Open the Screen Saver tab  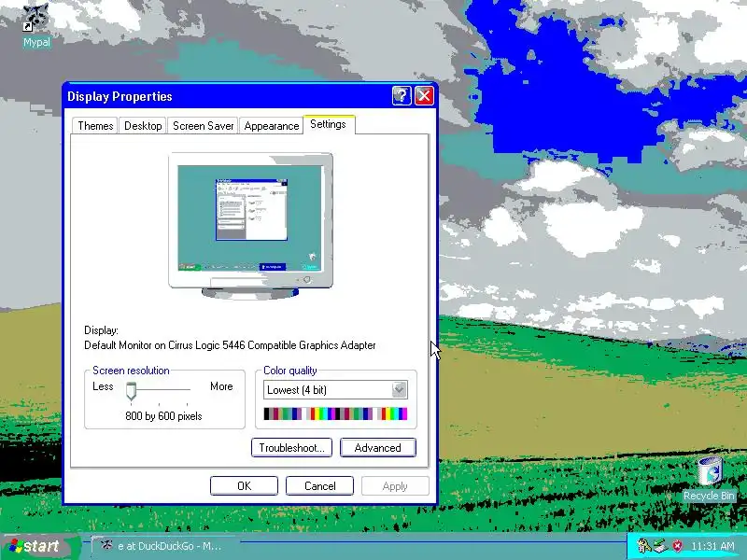click(x=203, y=126)
